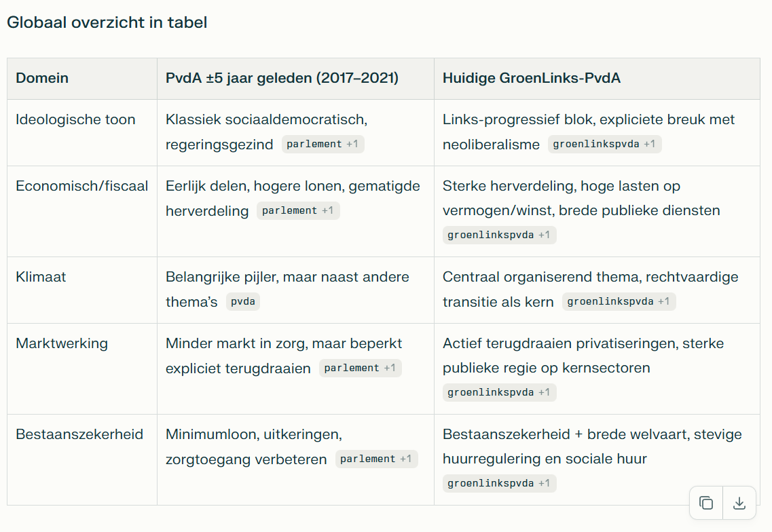Screen dimensions: 772x532
Task: Open groenlinkspvda citation in Economisch/fiscaal row
Action: [x=499, y=235]
